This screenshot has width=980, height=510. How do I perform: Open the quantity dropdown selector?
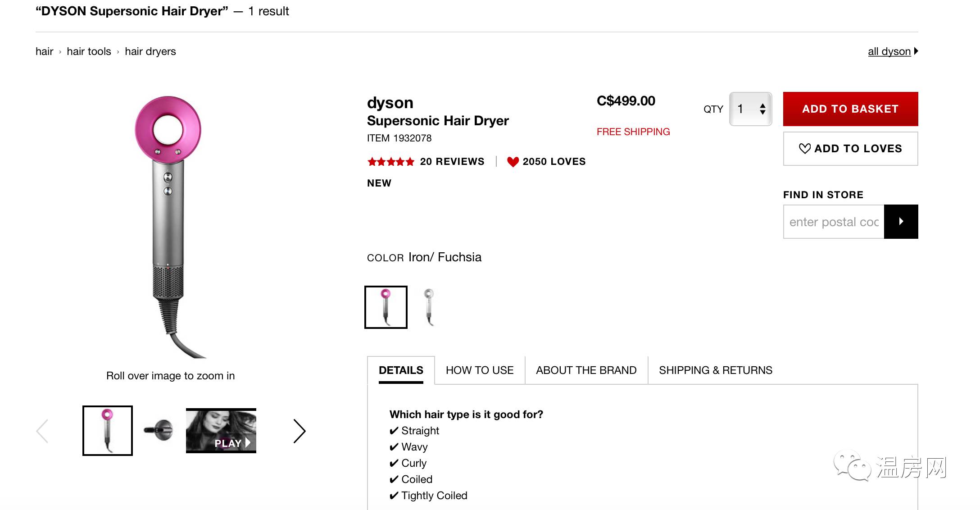pos(750,109)
